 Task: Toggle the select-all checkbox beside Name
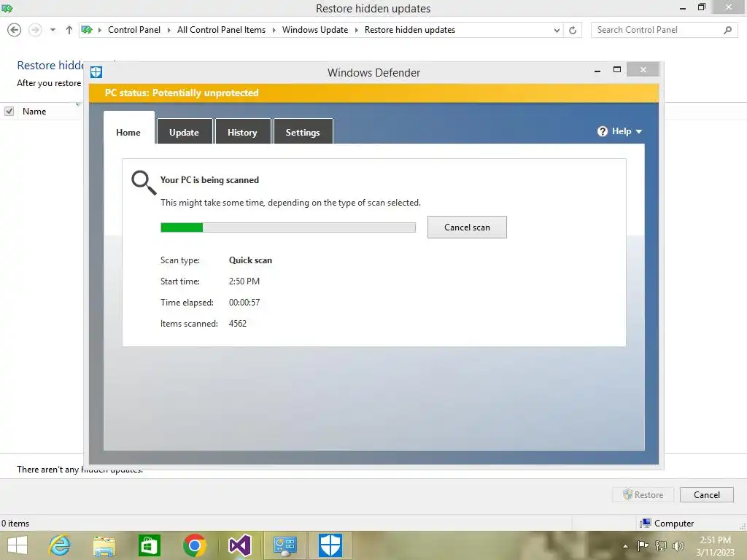[x=9, y=111]
